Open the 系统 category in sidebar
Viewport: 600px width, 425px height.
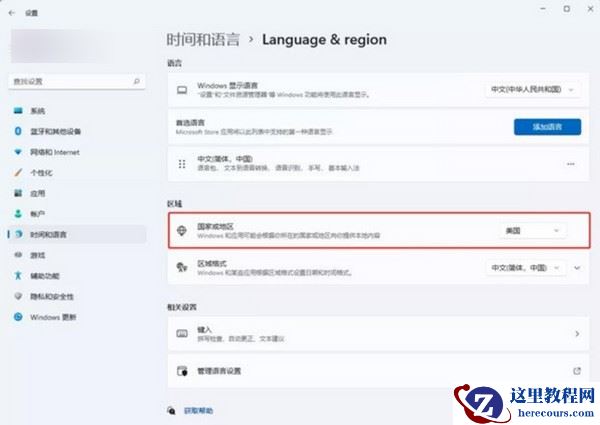pos(77,111)
